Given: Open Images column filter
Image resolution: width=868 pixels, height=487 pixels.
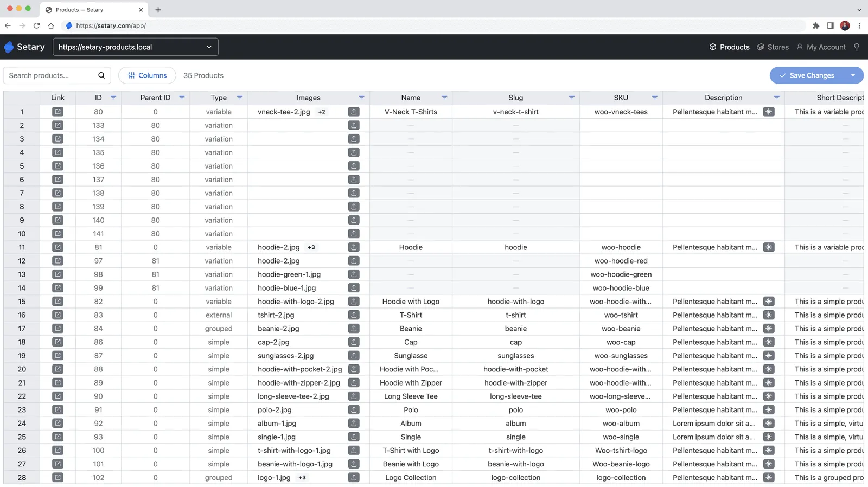Looking at the screenshot, I should (x=361, y=98).
